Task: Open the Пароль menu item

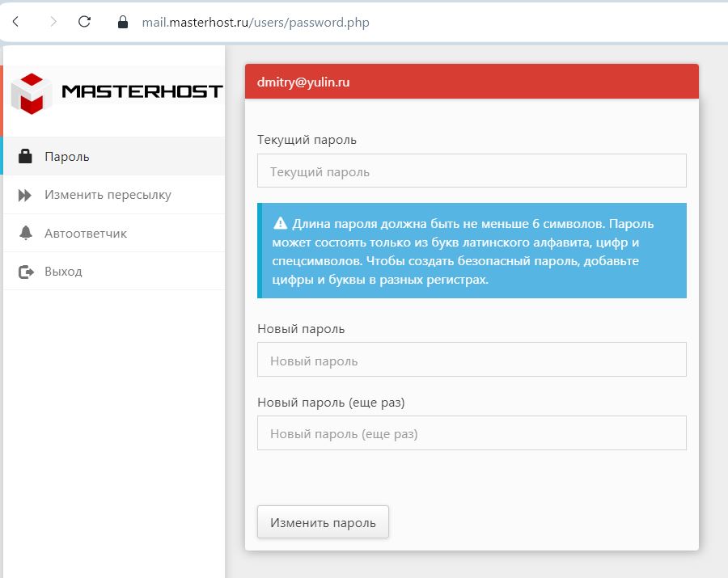Action: click(x=114, y=156)
